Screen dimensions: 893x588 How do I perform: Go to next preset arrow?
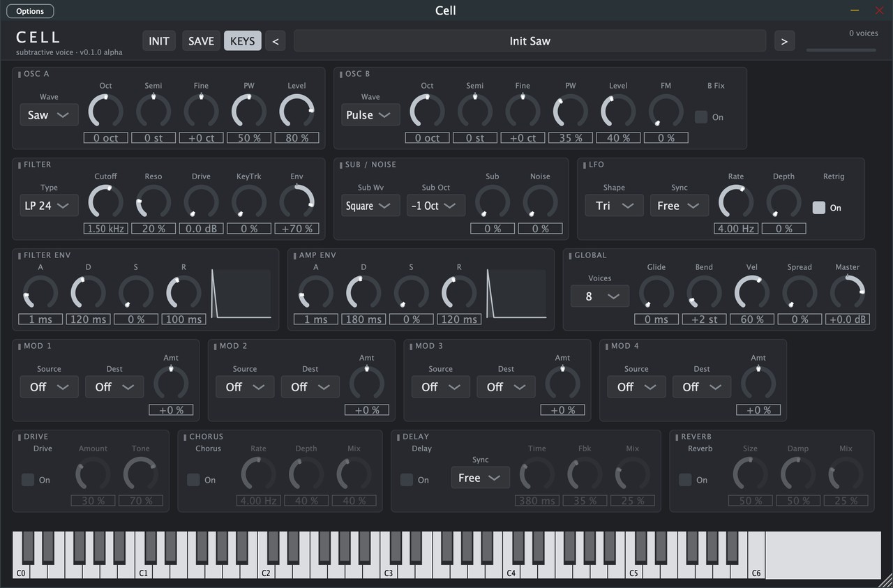pos(784,41)
